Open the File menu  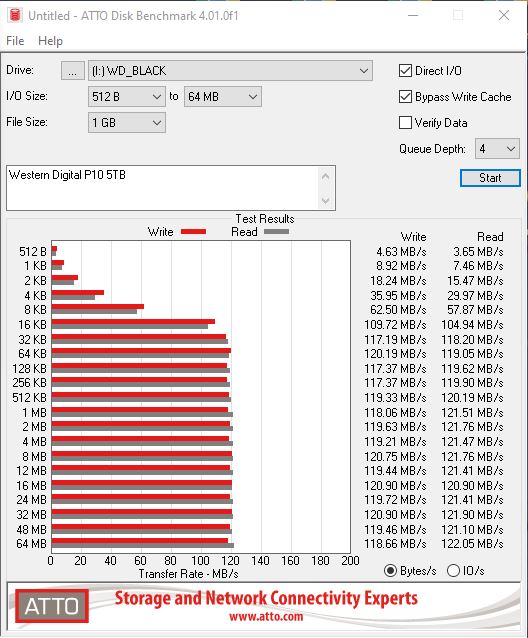tap(15, 41)
